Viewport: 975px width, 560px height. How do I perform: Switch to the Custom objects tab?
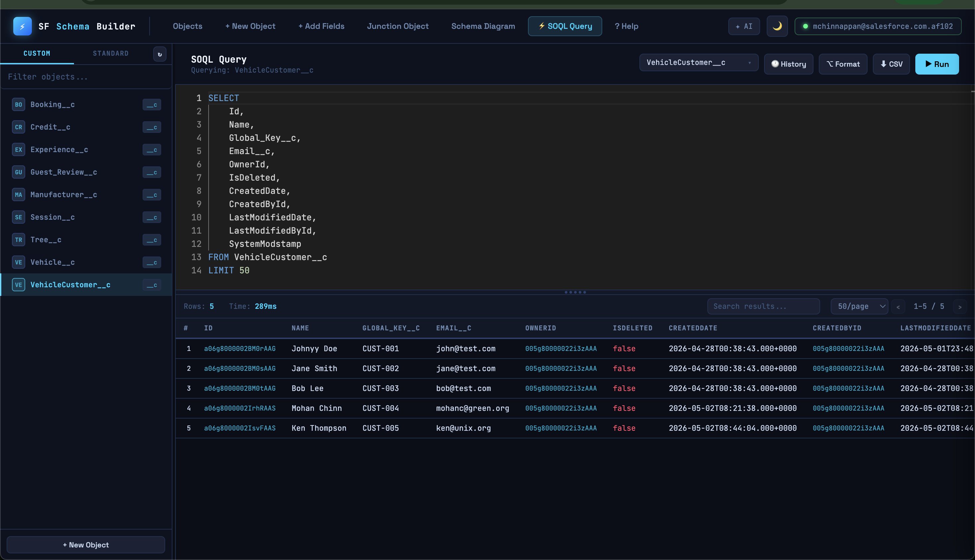(x=37, y=53)
